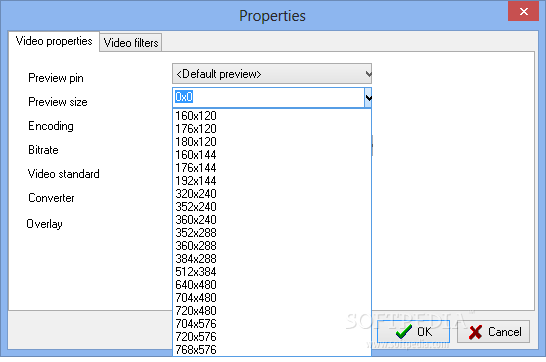The width and height of the screenshot is (546, 362).
Task: Pick the 384x288 size entry
Action: 272,259
